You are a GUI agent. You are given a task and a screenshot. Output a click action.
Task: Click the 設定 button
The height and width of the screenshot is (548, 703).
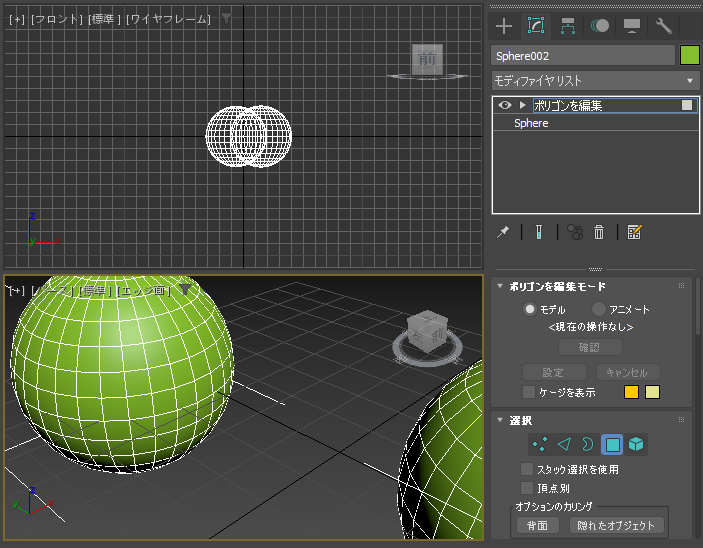point(554,373)
